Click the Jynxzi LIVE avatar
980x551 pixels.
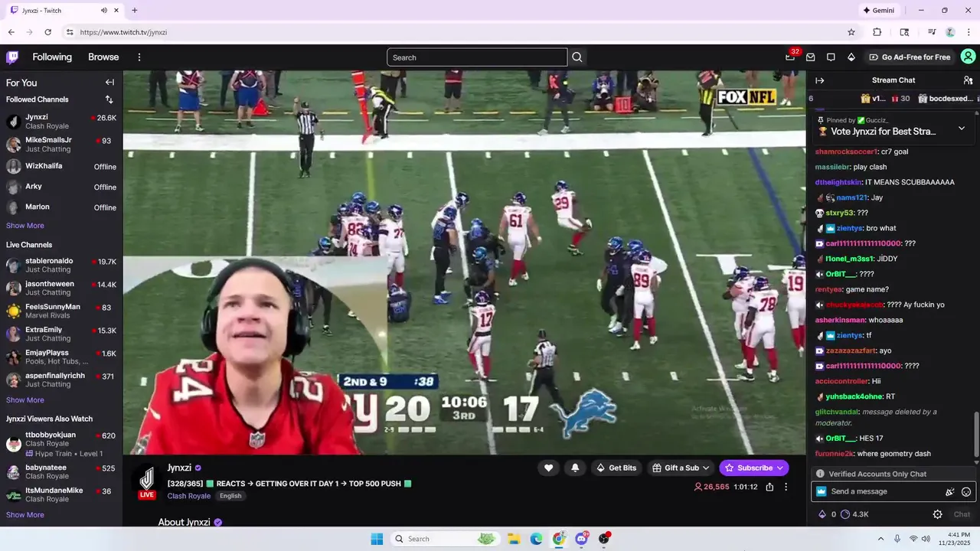(147, 482)
